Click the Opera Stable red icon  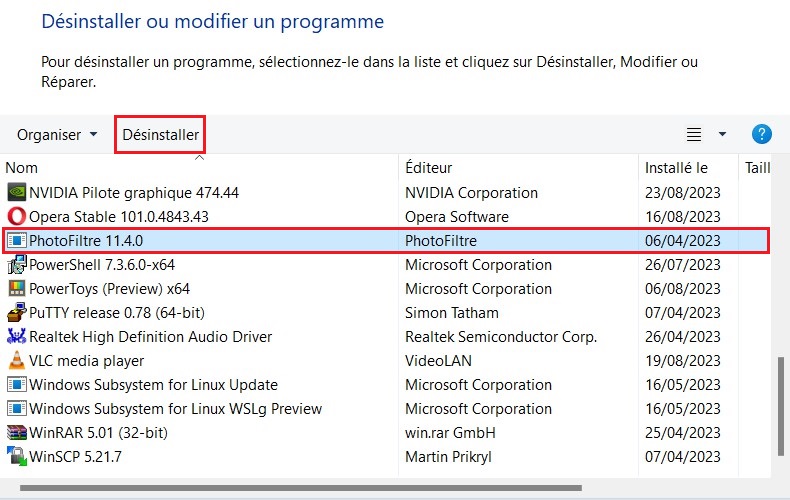(17, 217)
